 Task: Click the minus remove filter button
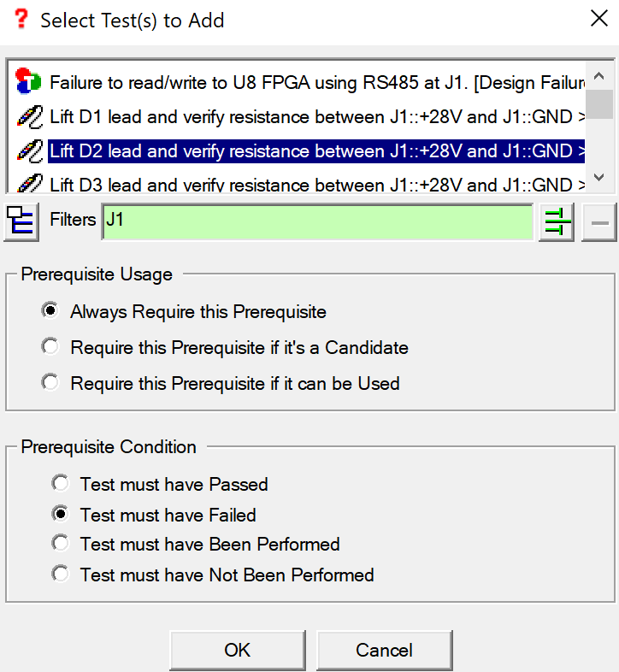pos(598,221)
